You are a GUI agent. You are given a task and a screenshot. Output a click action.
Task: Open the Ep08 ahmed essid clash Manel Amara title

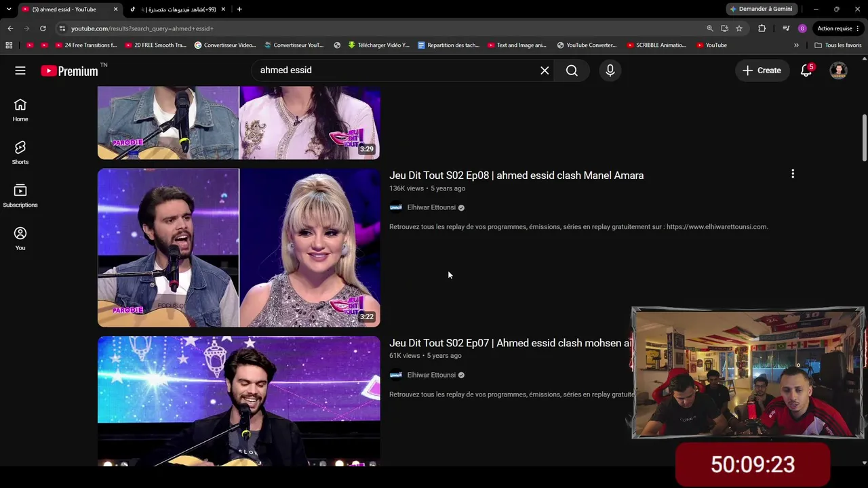[x=517, y=176]
